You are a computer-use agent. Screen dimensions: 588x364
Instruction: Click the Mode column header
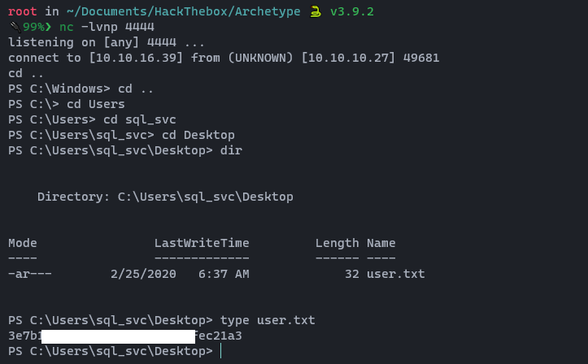(x=23, y=243)
